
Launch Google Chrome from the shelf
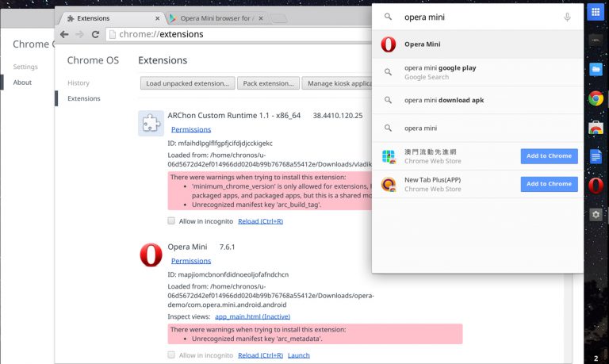click(596, 99)
